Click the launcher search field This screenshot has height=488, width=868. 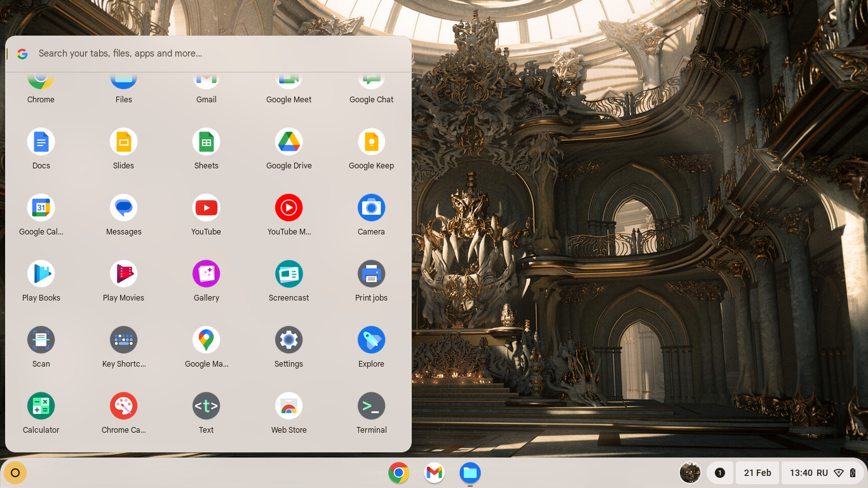(210, 53)
